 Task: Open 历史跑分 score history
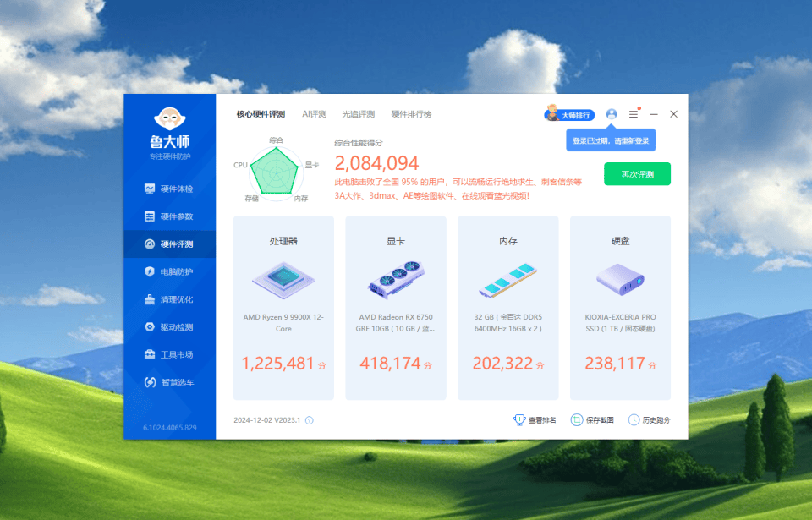pyautogui.click(x=649, y=420)
